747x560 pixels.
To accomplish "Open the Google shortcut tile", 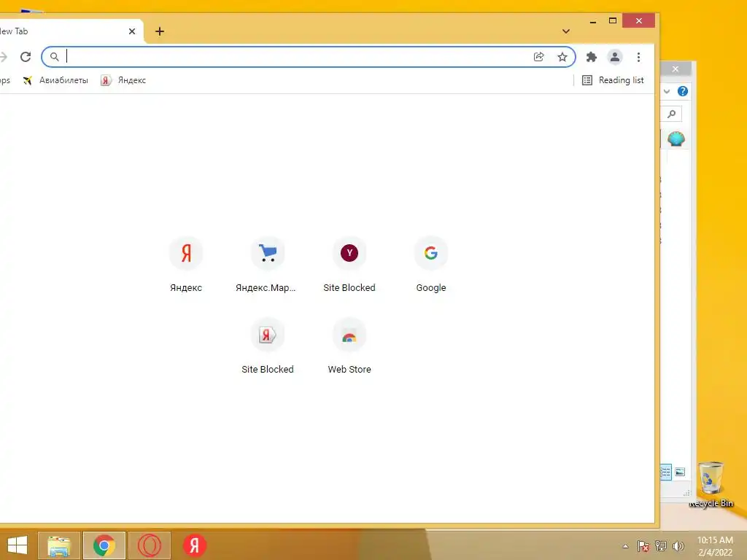I will click(x=430, y=265).
